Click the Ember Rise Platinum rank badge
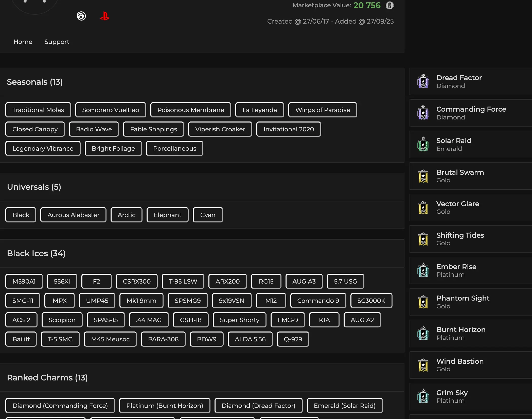The image size is (532, 419). [423, 270]
